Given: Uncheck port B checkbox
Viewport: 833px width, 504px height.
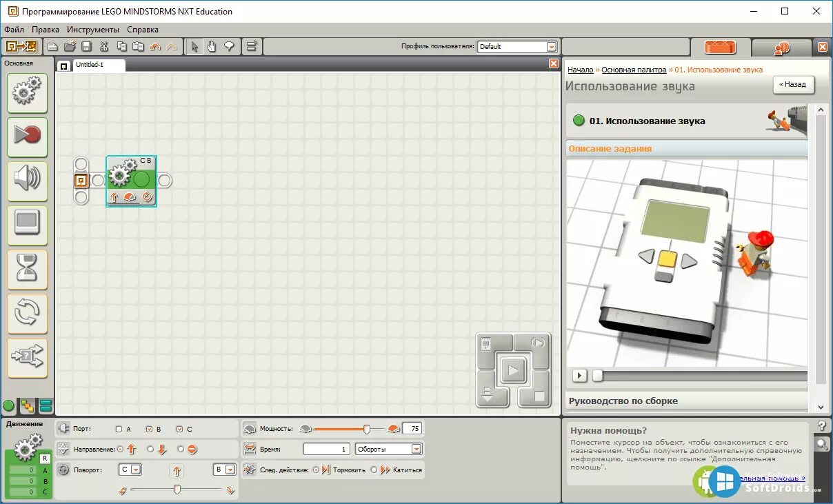Looking at the screenshot, I should point(149,429).
